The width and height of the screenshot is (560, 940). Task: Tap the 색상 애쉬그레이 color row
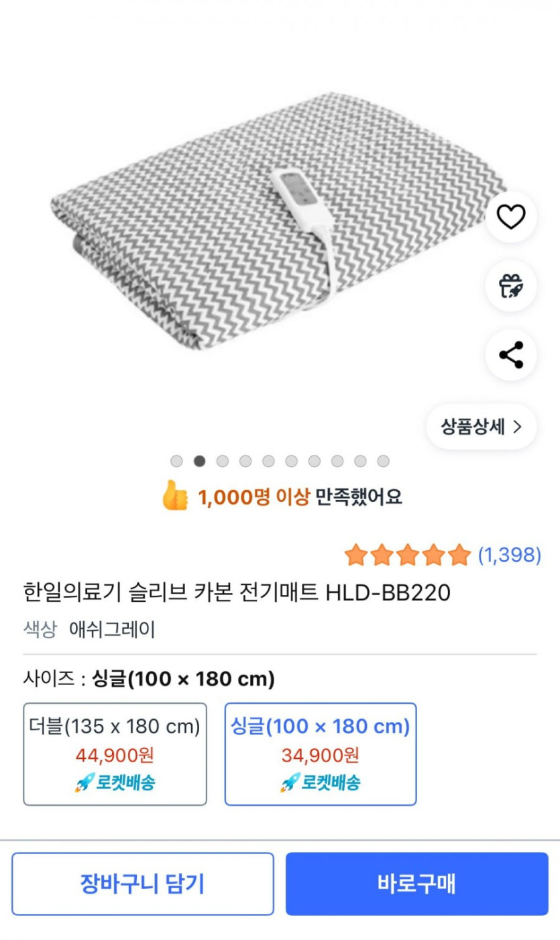click(x=89, y=629)
